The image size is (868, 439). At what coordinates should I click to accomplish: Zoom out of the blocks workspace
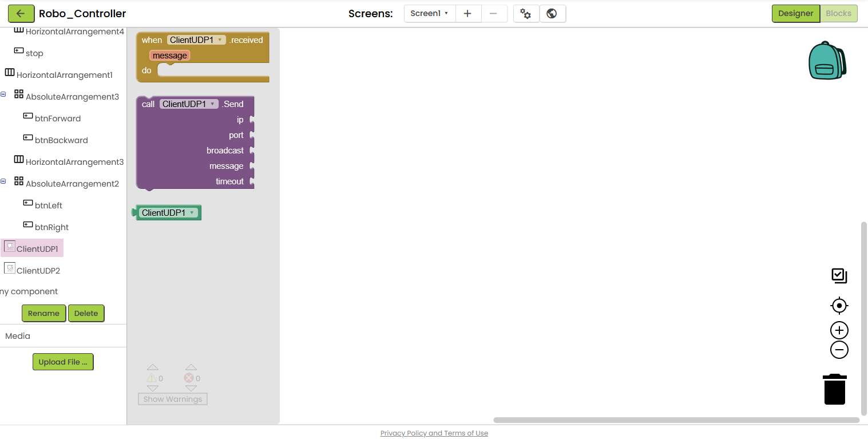839,350
